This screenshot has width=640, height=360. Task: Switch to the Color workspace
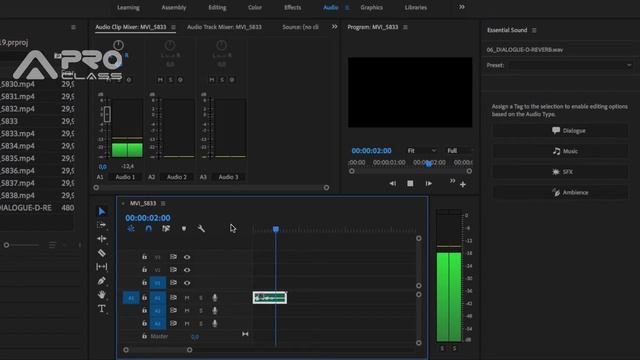(x=255, y=7)
